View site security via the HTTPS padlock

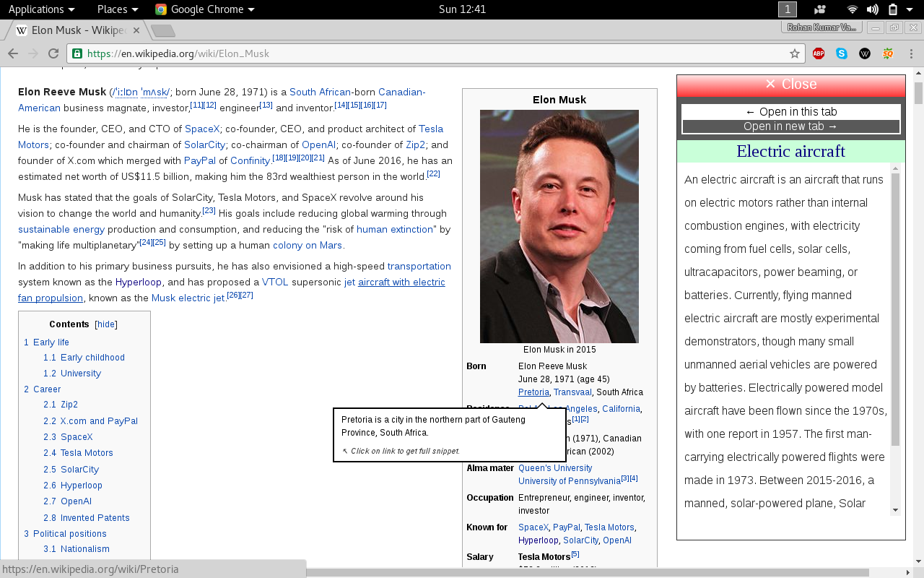(x=77, y=53)
